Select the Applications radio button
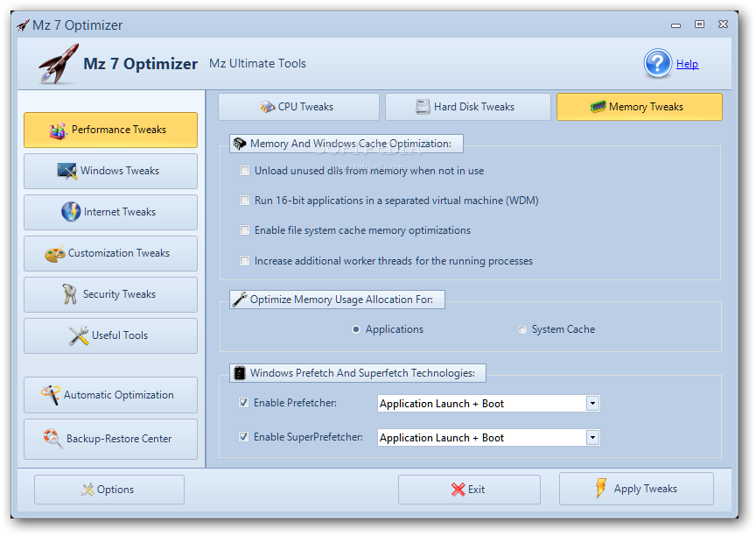Image resolution: width=756 pixels, height=536 pixels. (356, 329)
